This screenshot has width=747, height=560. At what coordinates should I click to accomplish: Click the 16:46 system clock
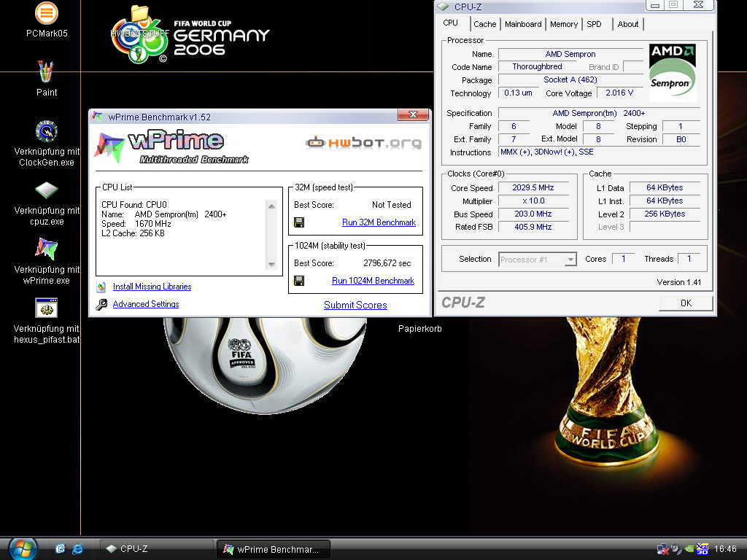coord(725,549)
